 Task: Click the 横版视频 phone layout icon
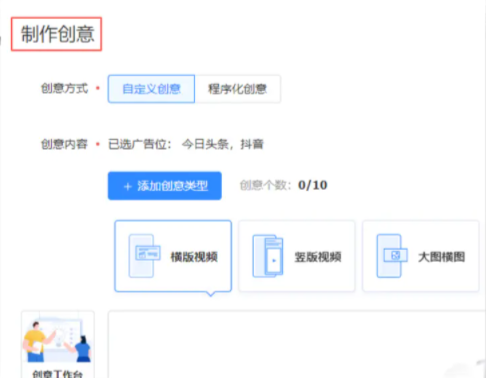click(x=145, y=256)
